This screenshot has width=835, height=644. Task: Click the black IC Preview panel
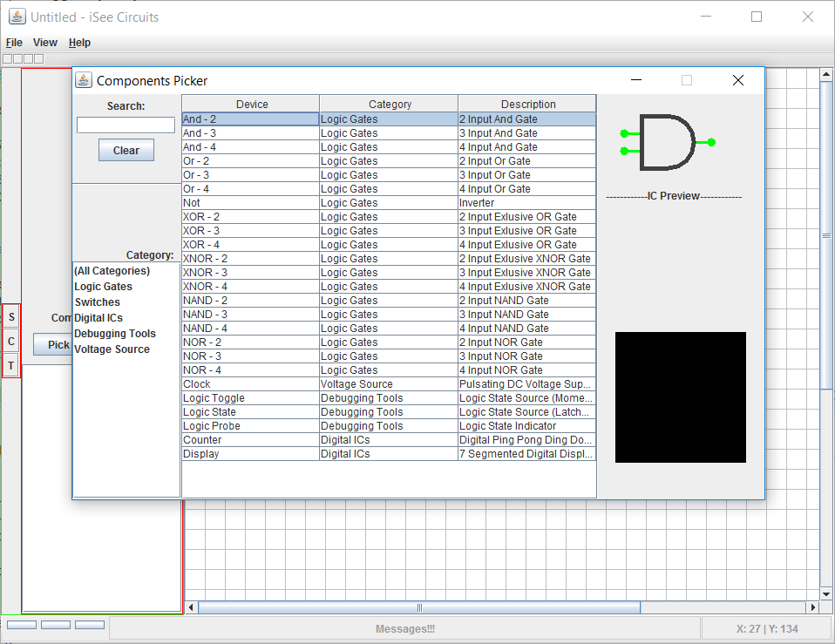(x=680, y=397)
